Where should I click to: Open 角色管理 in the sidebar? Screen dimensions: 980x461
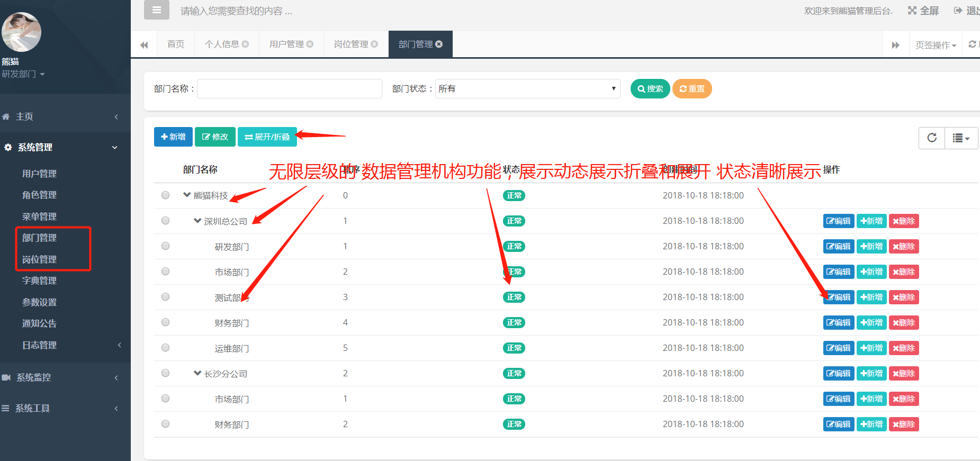(x=39, y=195)
